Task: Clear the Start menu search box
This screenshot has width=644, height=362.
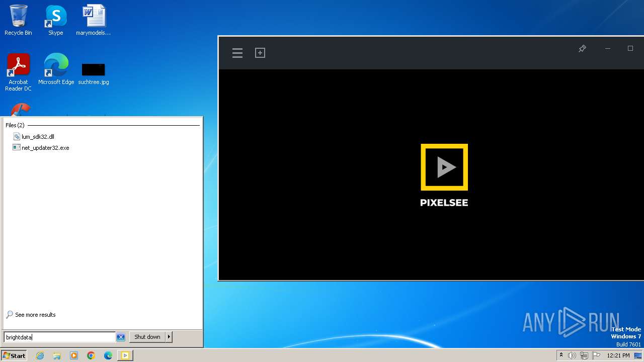Action: click(x=121, y=337)
